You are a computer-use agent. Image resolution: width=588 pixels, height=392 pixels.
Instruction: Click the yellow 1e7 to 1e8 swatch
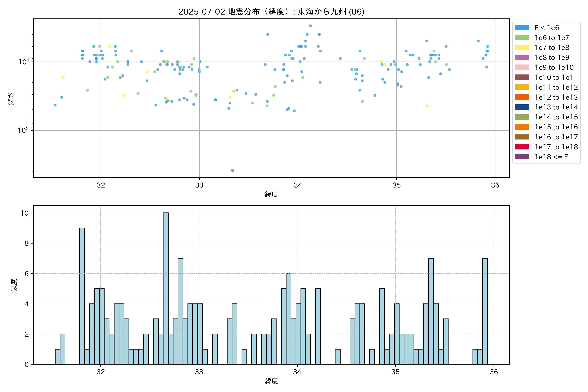(522, 48)
